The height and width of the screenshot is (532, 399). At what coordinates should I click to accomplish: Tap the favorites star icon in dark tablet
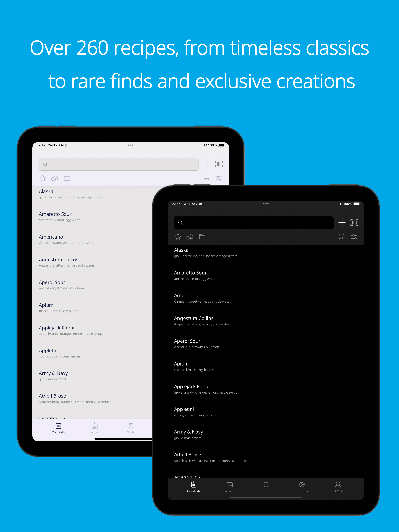coord(178,237)
